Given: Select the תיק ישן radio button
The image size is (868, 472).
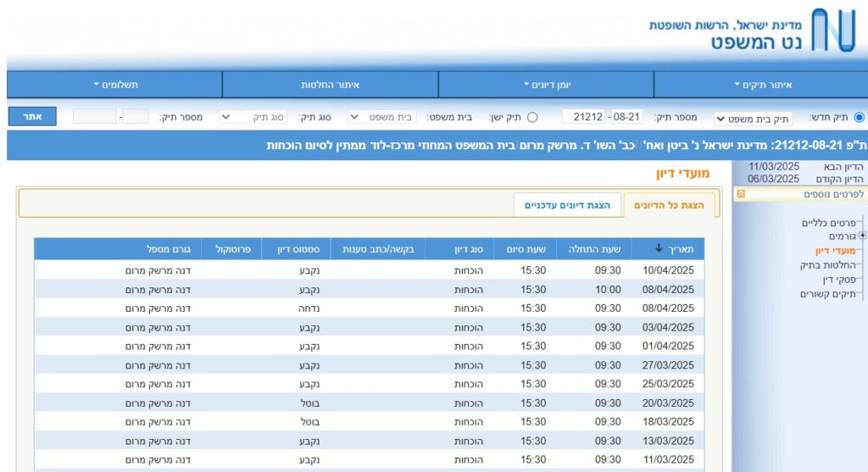Looking at the screenshot, I should click(x=532, y=117).
